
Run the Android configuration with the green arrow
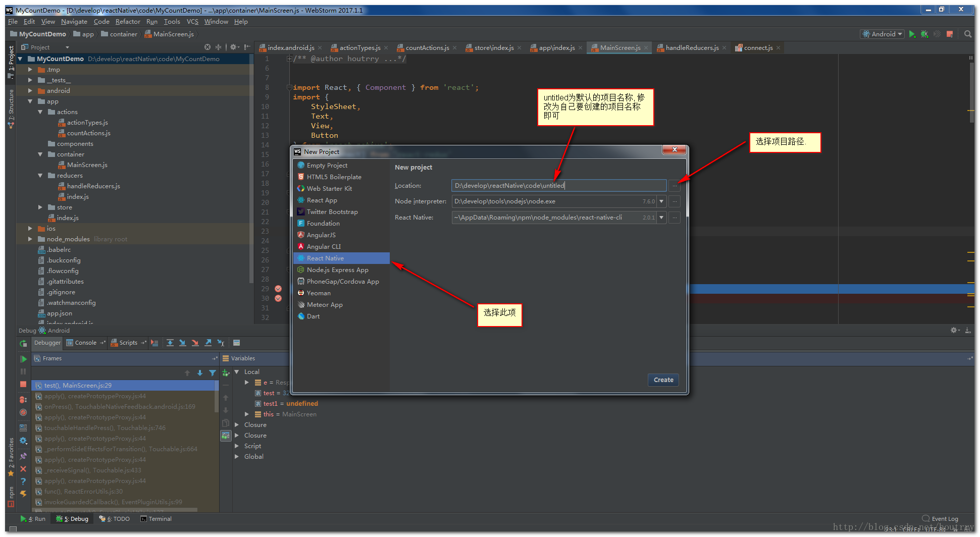[912, 34]
